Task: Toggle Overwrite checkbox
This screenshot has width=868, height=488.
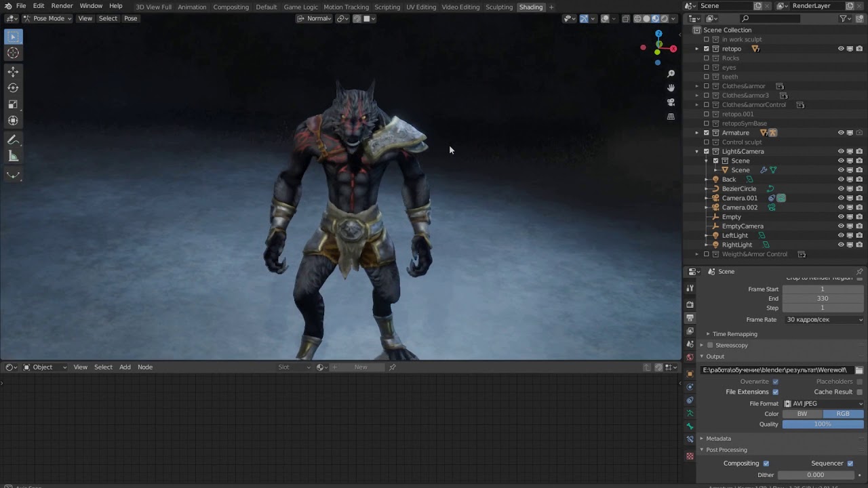Action: (775, 382)
